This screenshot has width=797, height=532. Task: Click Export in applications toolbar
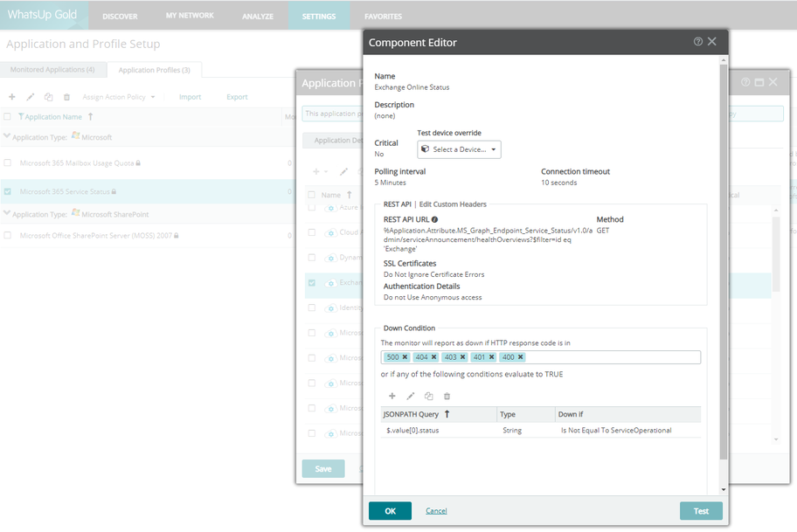[237, 97]
